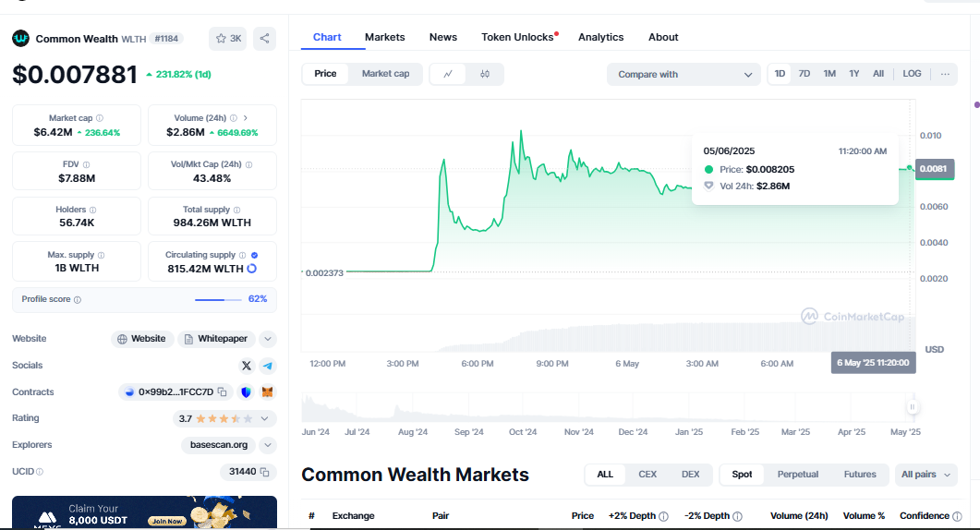This screenshot has width=980, height=530.
Task: Set chart range to All
Action: [878, 74]
